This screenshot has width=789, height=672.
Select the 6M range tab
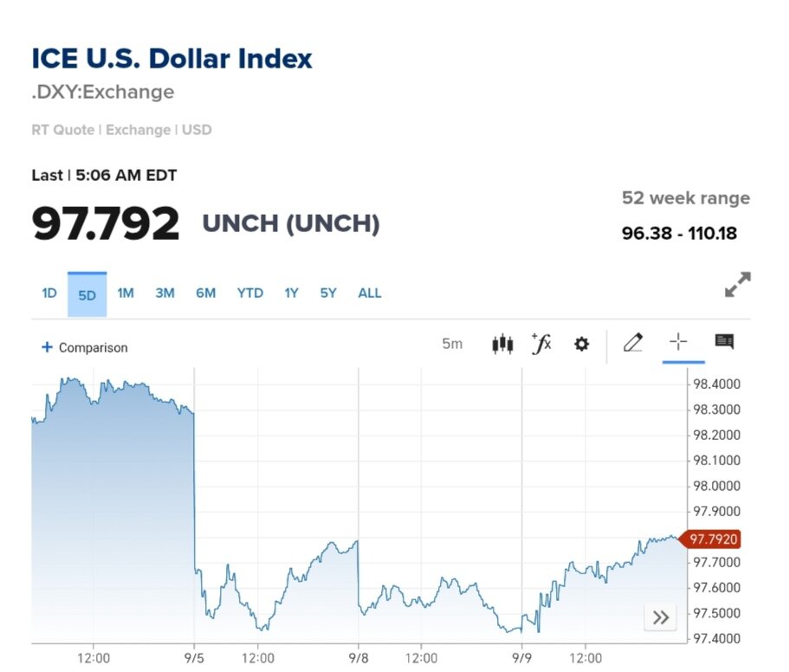tap(205, 293)
